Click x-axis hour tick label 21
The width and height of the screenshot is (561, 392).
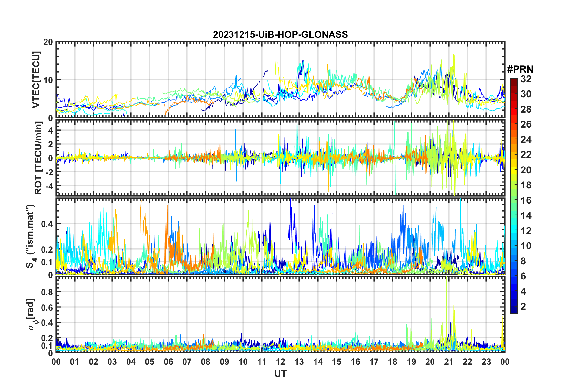(x=449, y=362)
